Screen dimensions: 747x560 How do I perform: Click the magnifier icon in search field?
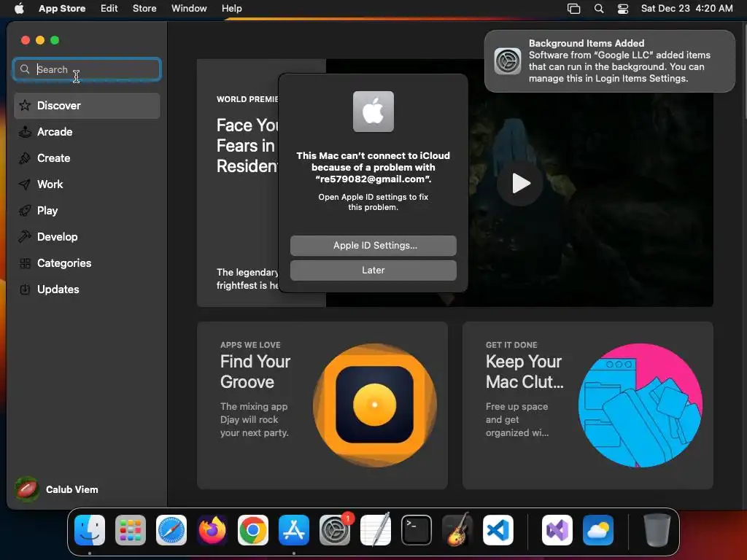(25, 69)
